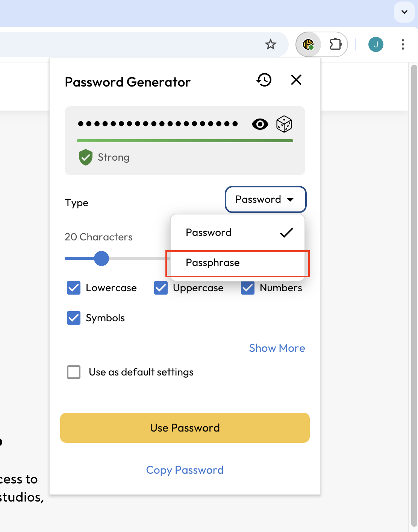The height and width of the screenshot is (532, 418).
Task: Open the browser Extensions puzzle icon
Action: click(x=335, y=44)
